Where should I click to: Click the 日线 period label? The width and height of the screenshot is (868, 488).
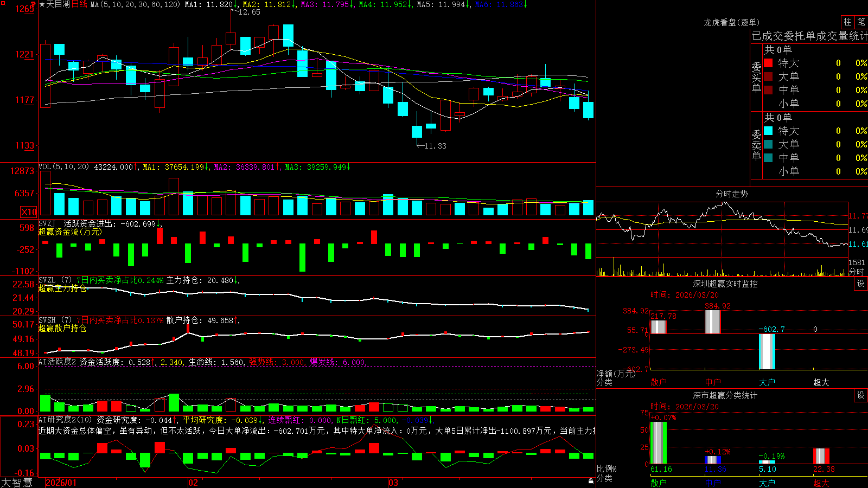pyautogui.click(x=79, y=4)
